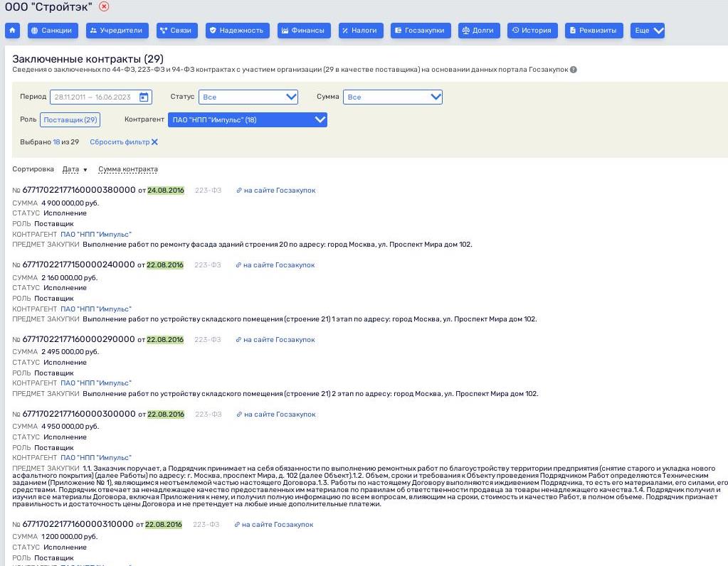
Task: Click the period date range field
Action: coord(101,97)
